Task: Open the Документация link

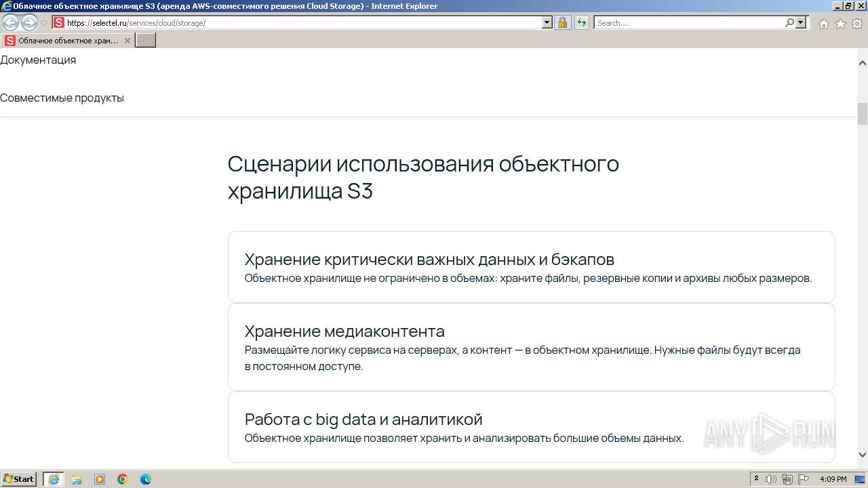Action: [x=38, y=60]
